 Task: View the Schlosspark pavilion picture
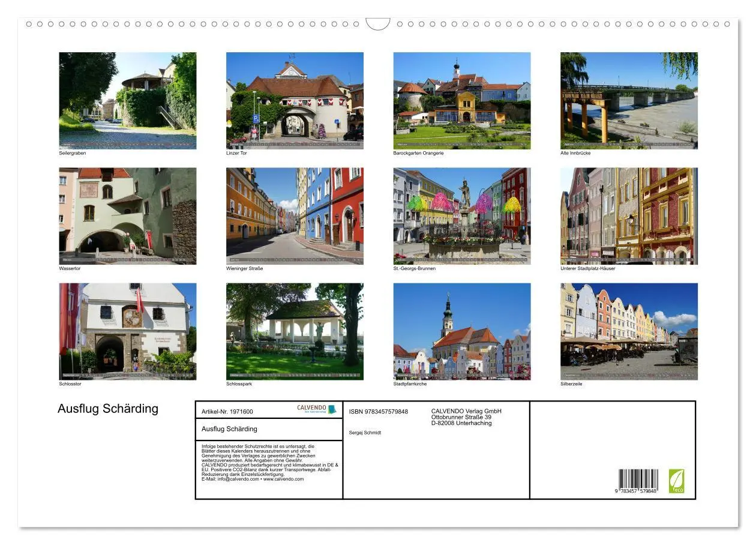click(x=295, y=331)
